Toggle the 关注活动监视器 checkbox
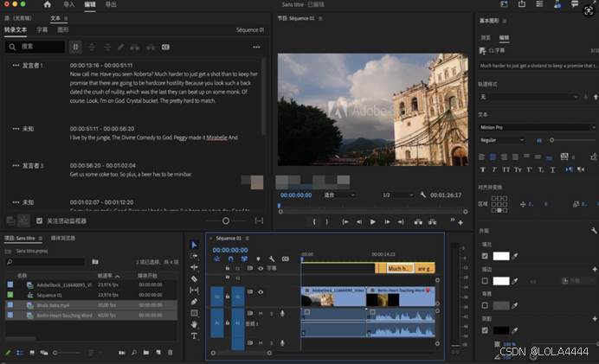Viewport: 599px width, 364px height. pyautogui.click(x=39, y=221)
